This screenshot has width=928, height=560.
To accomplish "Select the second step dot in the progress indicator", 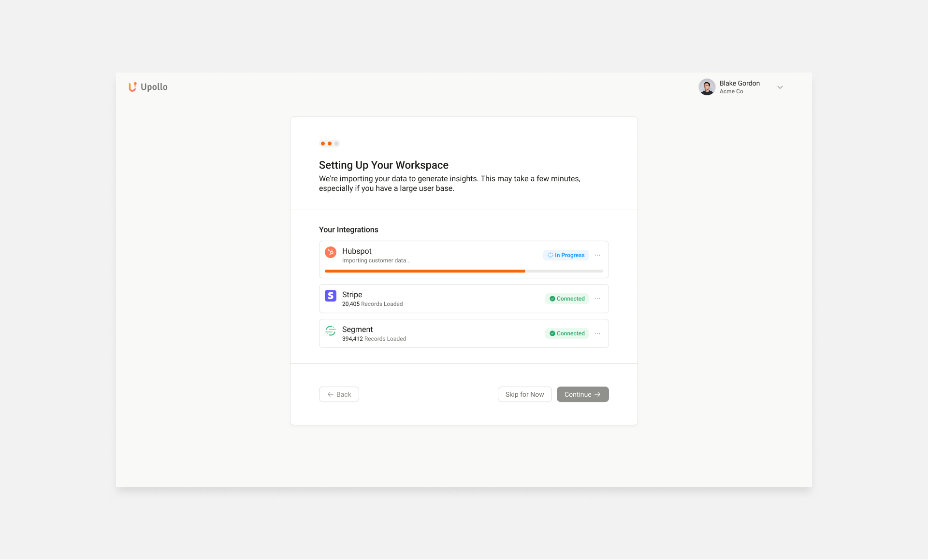I will 329,144.
